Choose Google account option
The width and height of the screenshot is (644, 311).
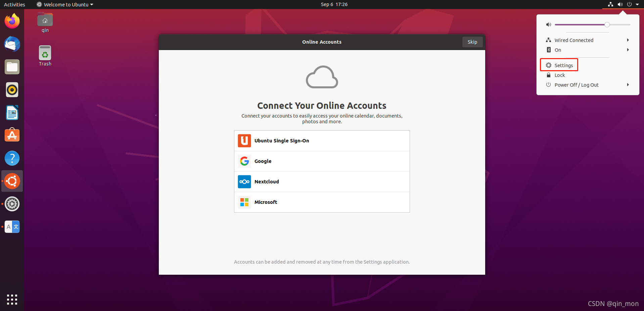click(x=322, y=161)
